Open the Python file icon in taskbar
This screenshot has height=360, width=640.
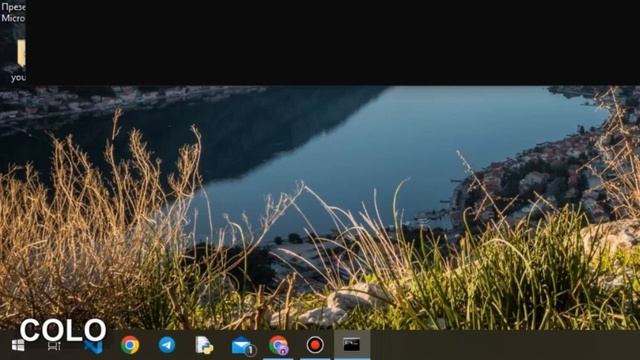coord(204,345)
